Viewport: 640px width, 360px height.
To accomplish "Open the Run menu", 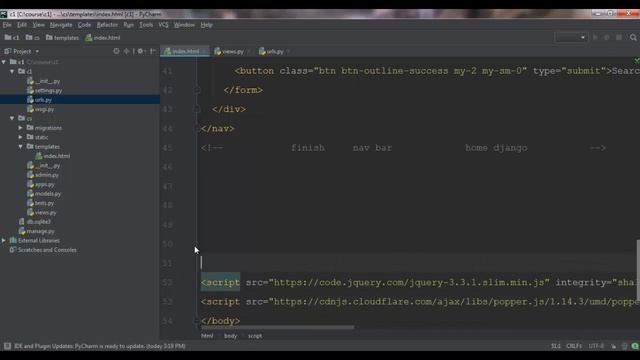I will pyautogui.click(x=128, y=25).
